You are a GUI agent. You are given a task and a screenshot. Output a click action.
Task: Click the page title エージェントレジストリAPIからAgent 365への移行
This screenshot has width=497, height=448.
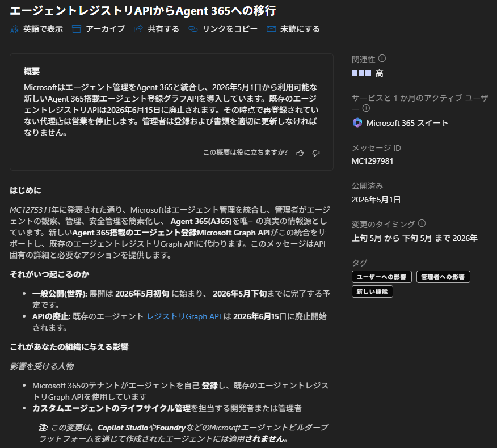143,11
